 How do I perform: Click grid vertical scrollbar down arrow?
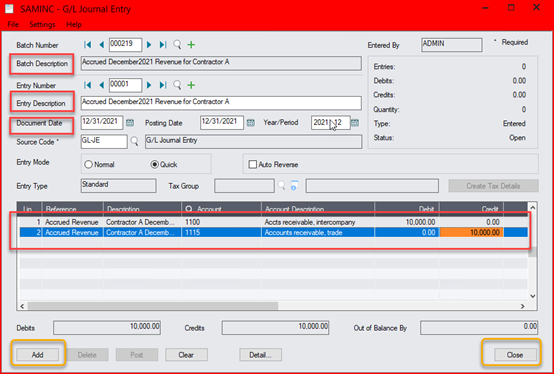(x=533, y=296)
